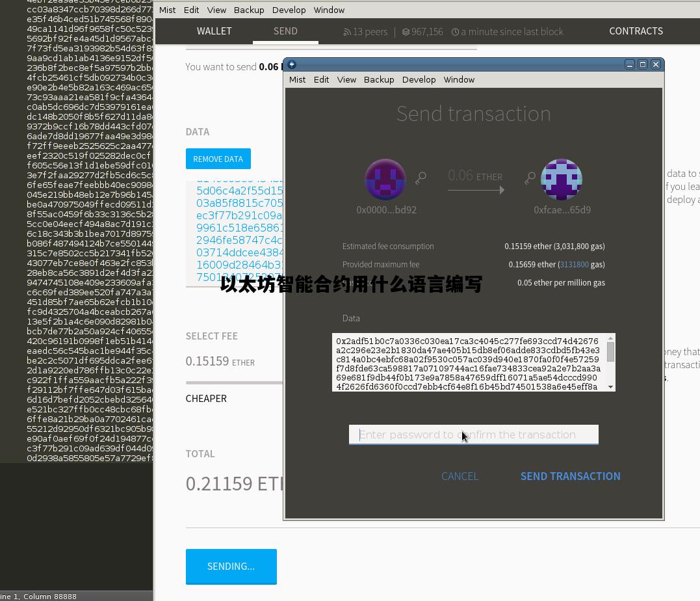700x601 pixels.
Task: Click the Data box scrollbar up arrow
Action: (x=611, y=338)
